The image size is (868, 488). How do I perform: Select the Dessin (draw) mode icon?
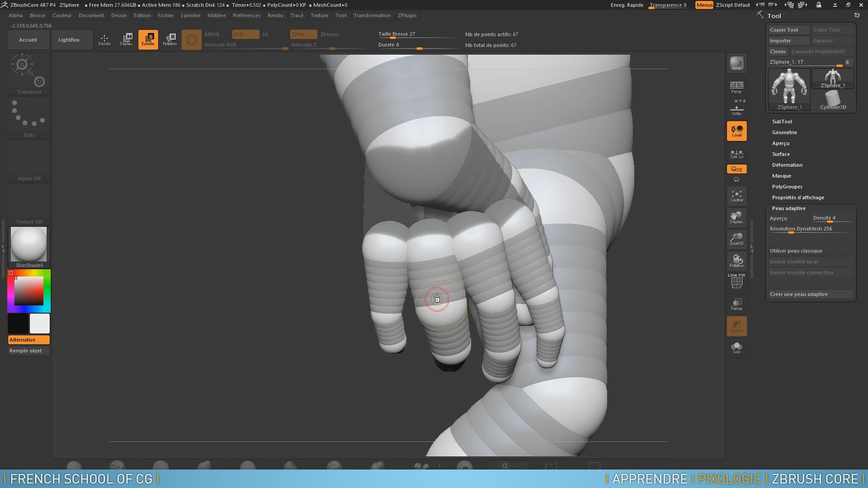coord(104,40)
